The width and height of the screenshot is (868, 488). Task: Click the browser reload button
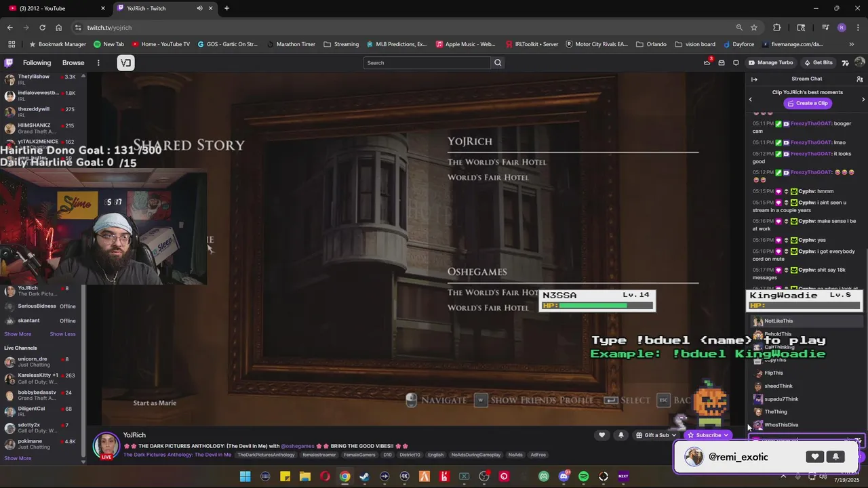[x=42, y=27]
